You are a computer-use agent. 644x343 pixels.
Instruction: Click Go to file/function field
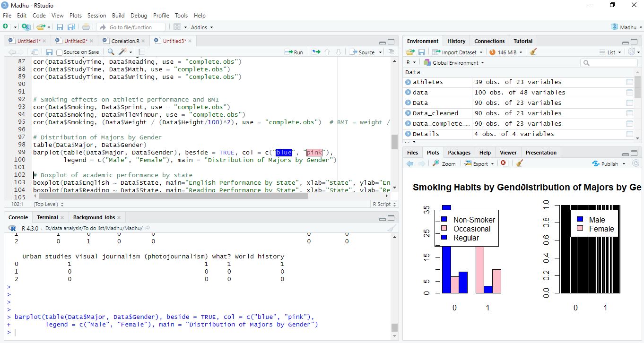132,27
